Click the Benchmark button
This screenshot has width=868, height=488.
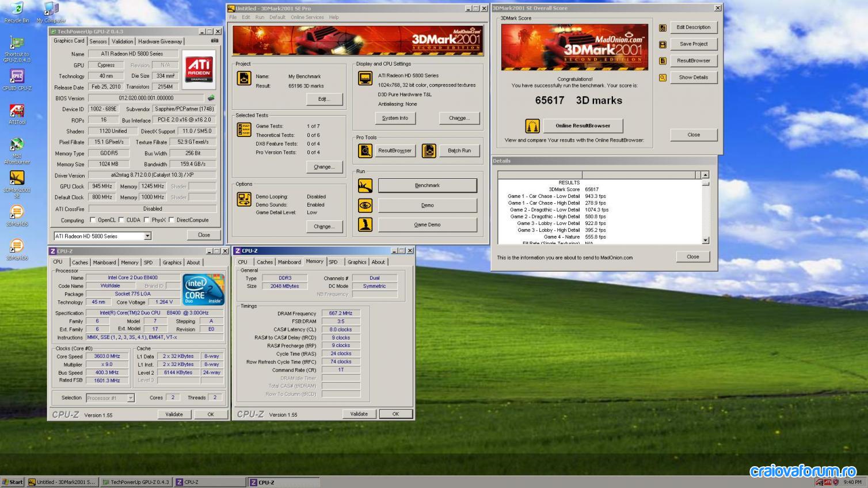click(427, 185)
